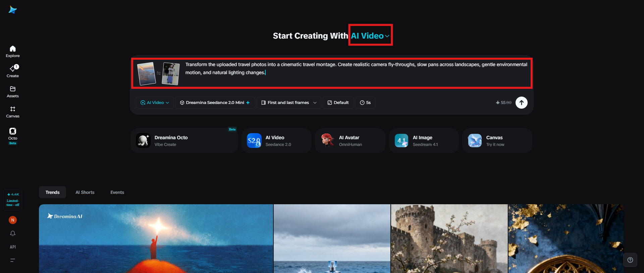644x273 pixels.
Task: Open the help question mark button
Action: point(630,260)
